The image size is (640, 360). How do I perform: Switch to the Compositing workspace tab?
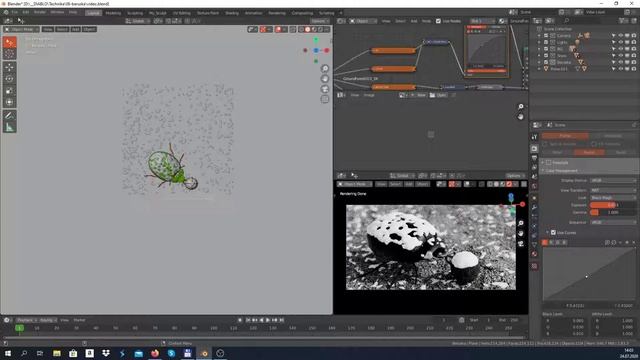[302, 13]
